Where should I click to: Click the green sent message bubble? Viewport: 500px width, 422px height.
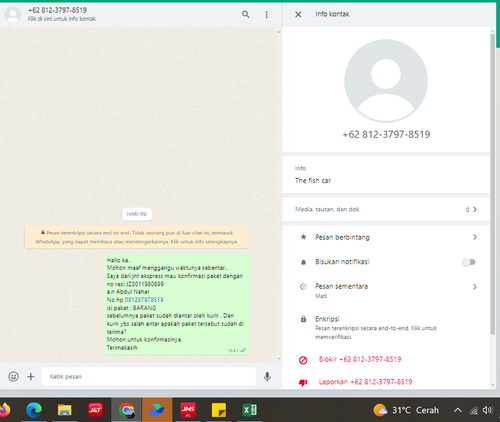point(176,304)
